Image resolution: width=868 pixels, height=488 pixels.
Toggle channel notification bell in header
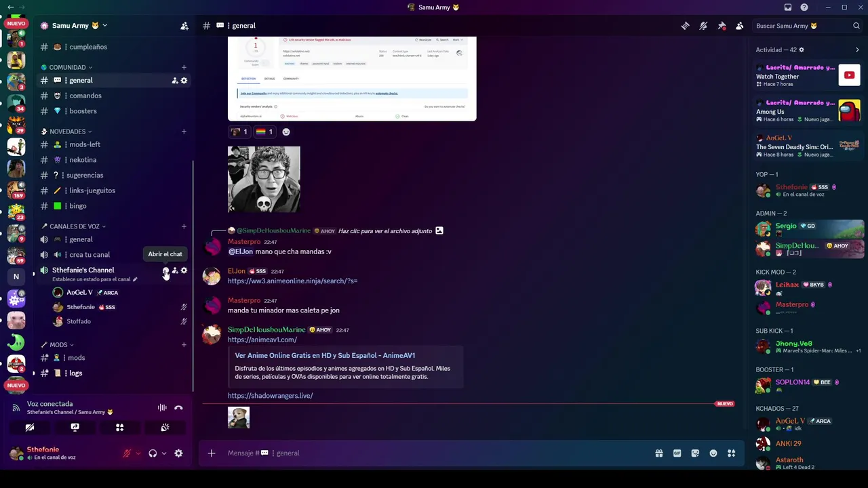coord(703,26)
